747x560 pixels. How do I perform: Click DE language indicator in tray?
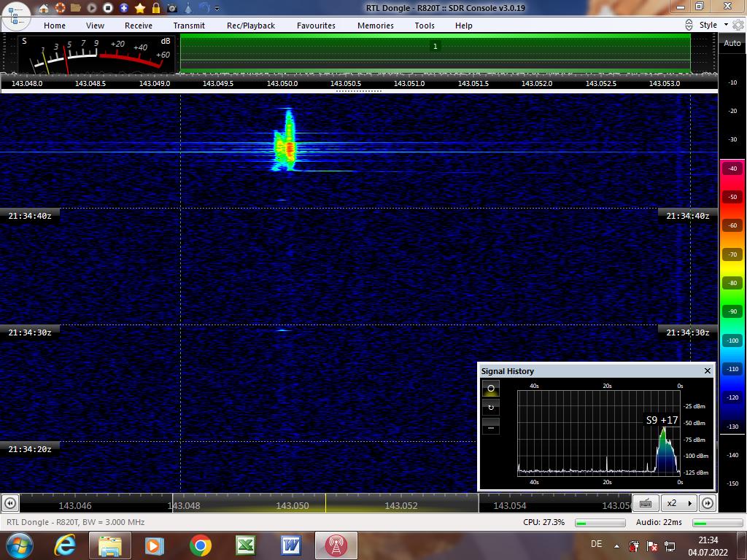click(x=596, y=544)
